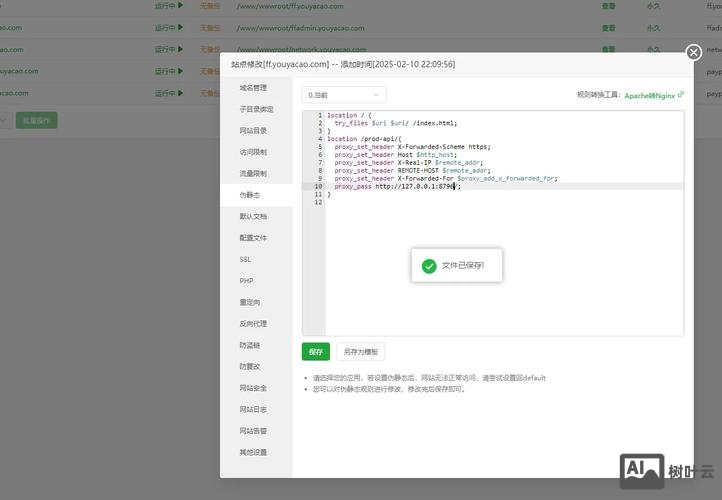Click the running-status play icon for /www/wwwroot/ff.youyacao.com
The image size is (722, 500).
(x=180, y=5)
